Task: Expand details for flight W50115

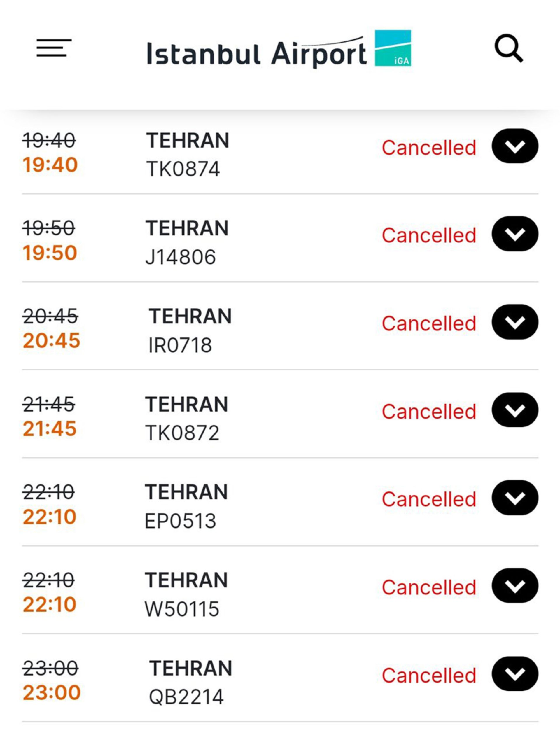Action: [515, 586]
